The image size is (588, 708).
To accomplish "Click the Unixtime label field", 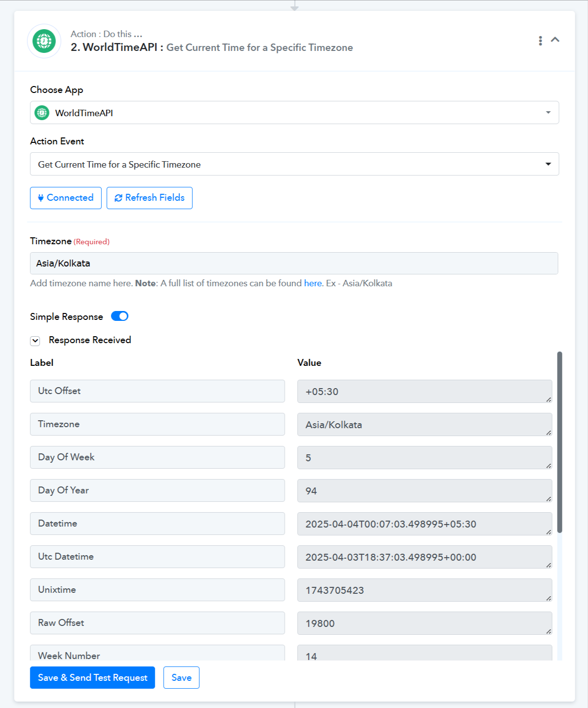I will click(158, 590).
